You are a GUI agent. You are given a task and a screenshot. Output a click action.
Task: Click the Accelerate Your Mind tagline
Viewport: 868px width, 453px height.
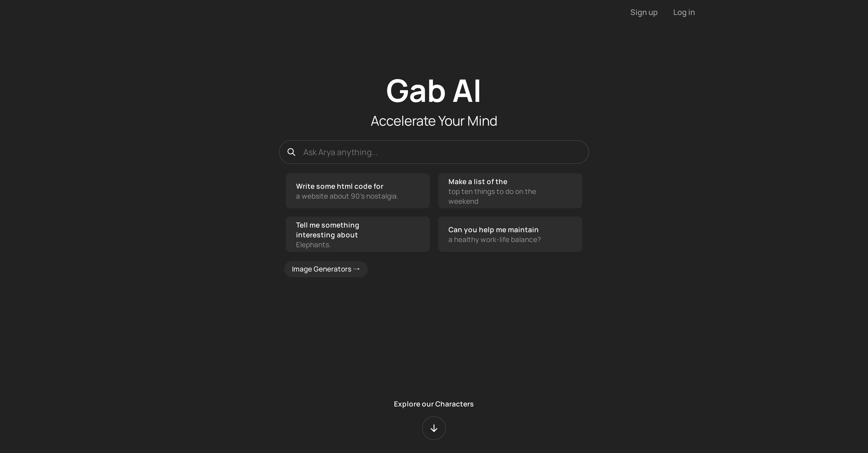(434, 121)
